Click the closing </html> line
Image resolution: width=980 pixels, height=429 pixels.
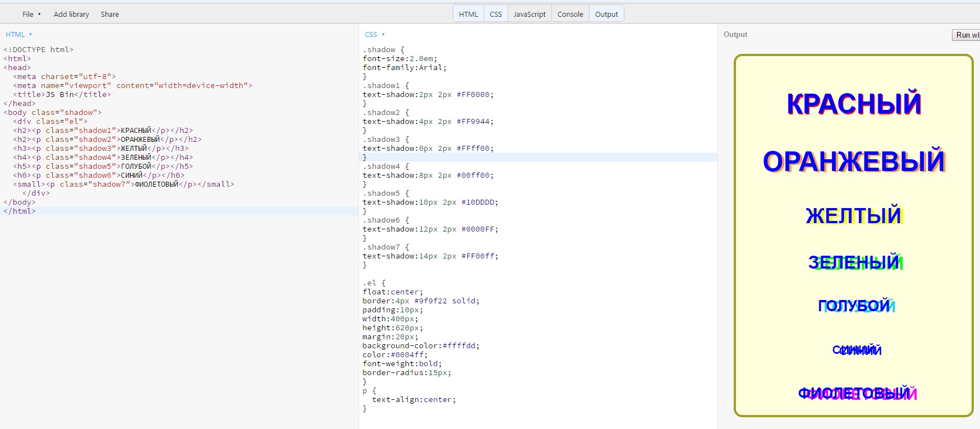click(x=20, y=211)
